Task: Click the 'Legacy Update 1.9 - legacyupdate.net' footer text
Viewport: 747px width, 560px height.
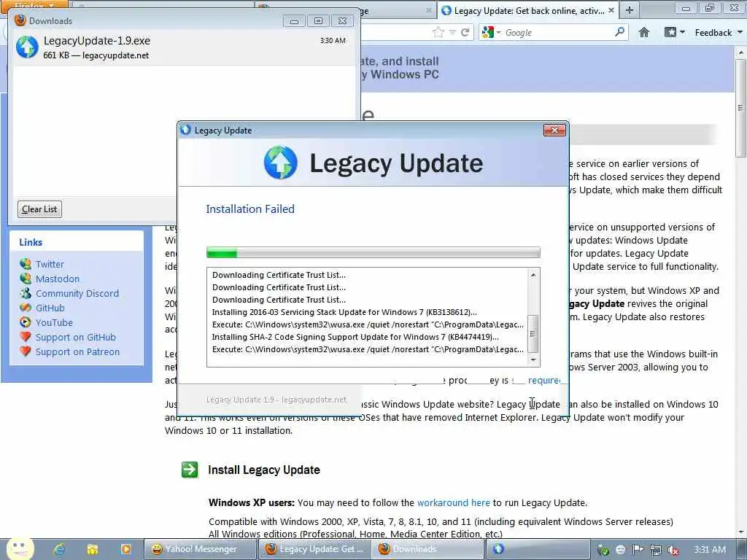Action: click(x=276, y=400)
